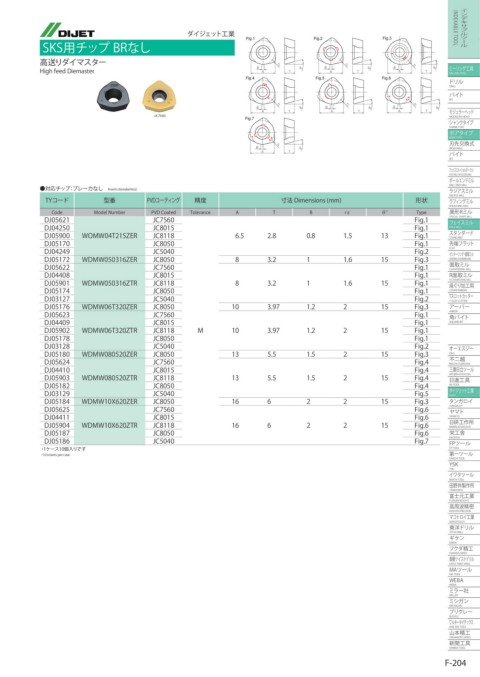Open the Fig.4 insert drawing

pyautogui.click(x=276, y=95)
